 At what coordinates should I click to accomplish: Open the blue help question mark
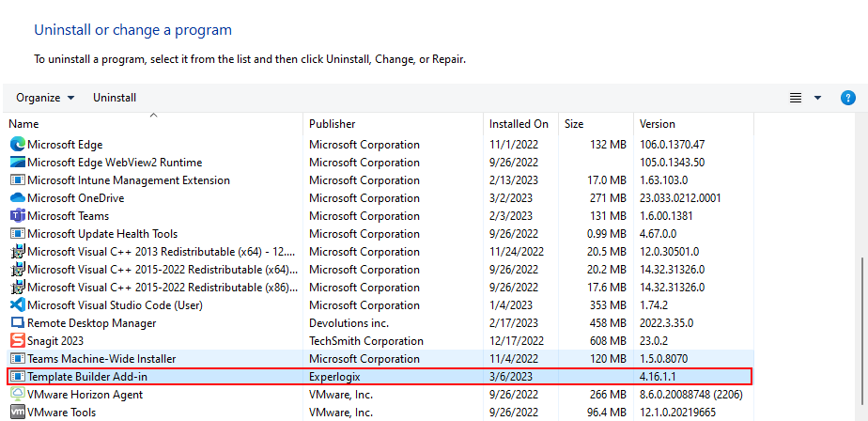click(x=847, y=98)
